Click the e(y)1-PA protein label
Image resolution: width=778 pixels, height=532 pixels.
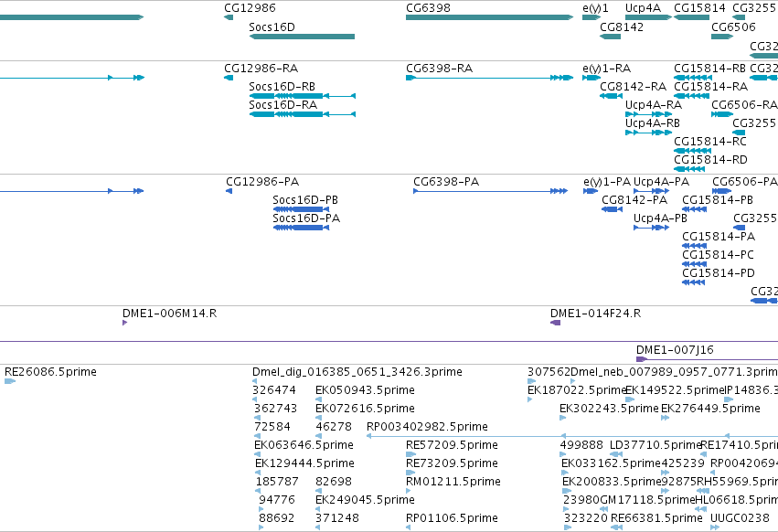(607, 182)
